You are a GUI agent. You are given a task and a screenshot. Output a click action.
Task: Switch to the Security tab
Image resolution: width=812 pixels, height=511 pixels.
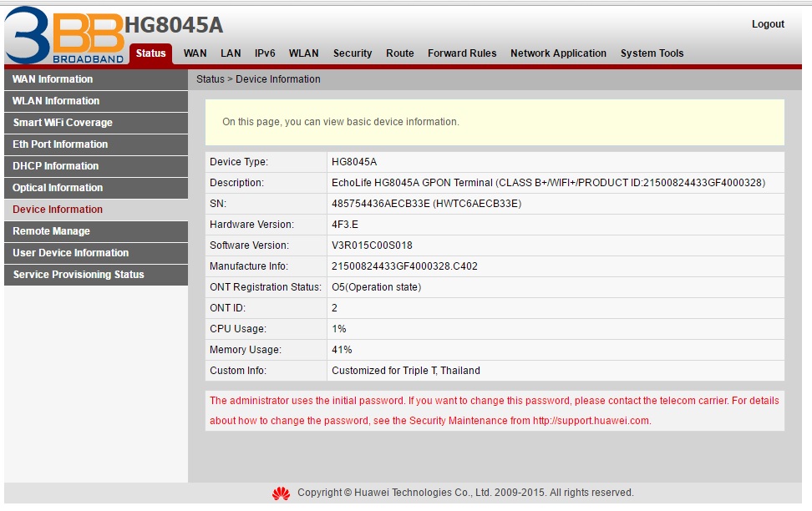pos(353,53)
